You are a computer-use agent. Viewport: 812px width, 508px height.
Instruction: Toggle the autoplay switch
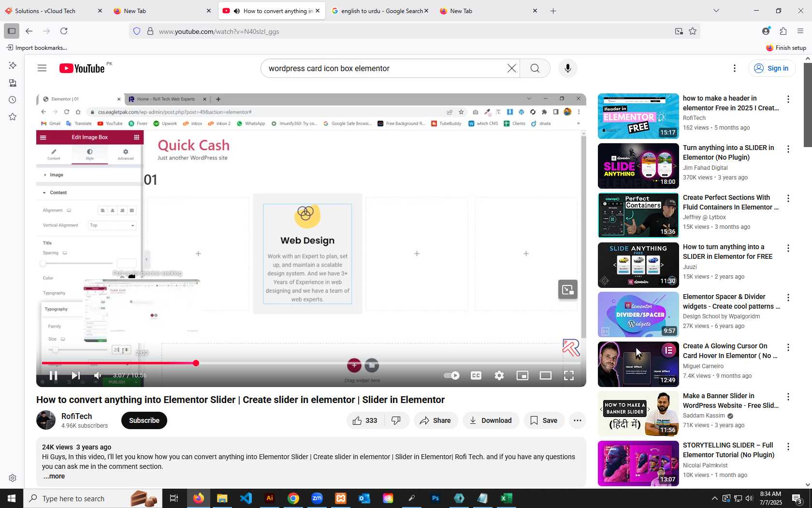(x=451, y=375)
